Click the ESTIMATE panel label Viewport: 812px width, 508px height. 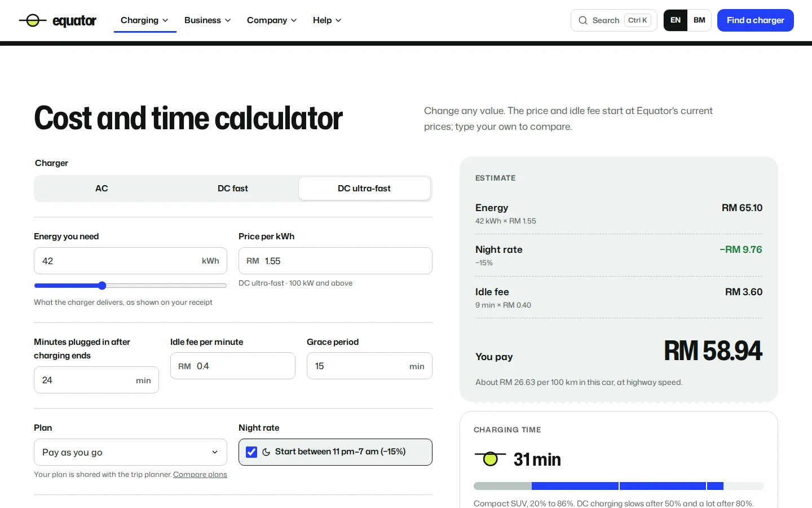[x=496, y=178]
